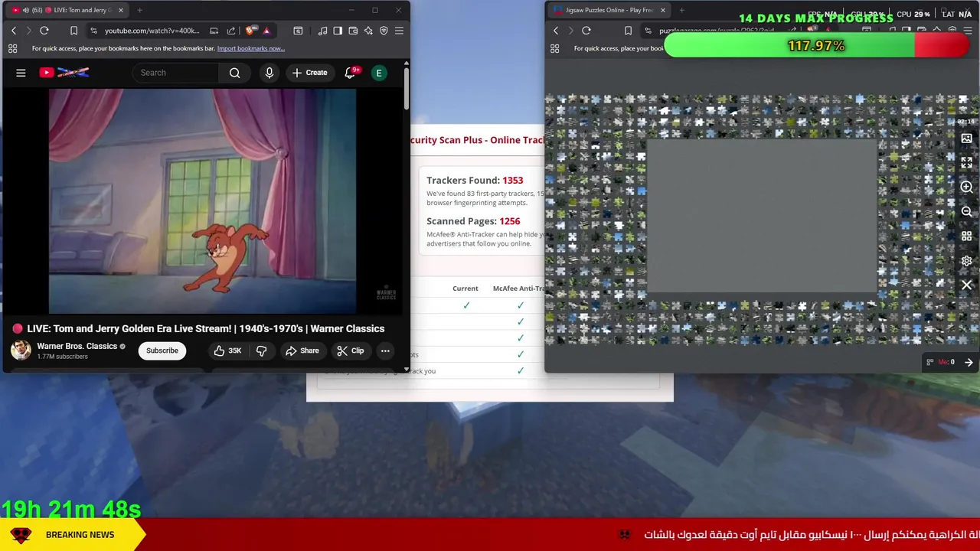This screenshot has height=551, width=980.
Task: Click Trackers Found: 1353 text
Action: coord(475,181)
